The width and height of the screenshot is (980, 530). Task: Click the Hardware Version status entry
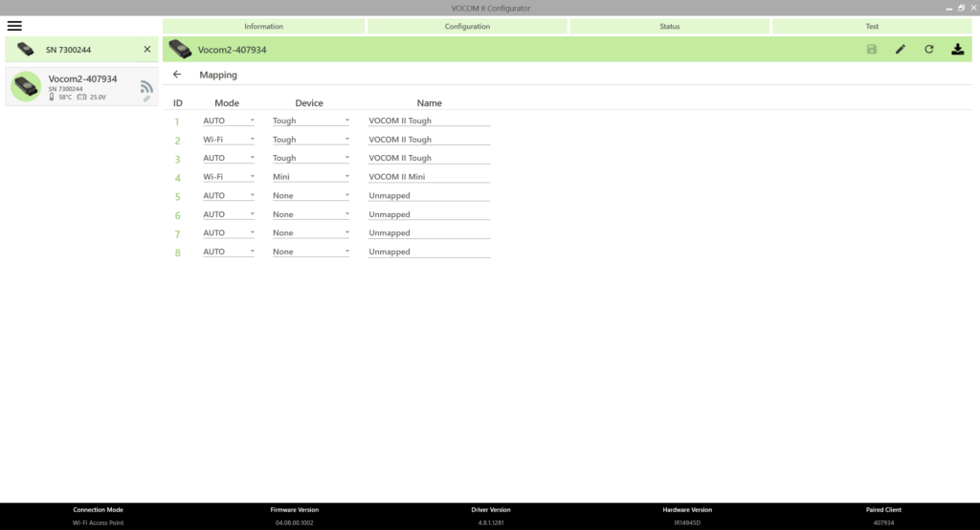(x=687, y=517)
